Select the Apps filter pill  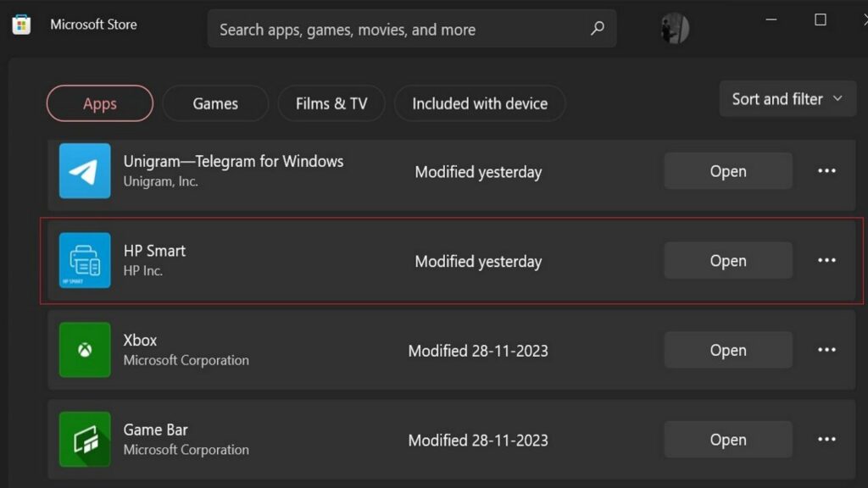pyautogui.click(x=98, y=103)
